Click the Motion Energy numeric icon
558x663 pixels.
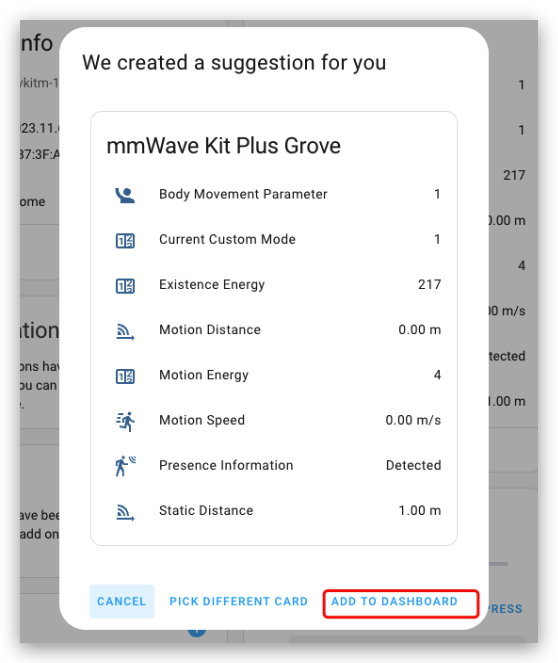(x=125, y=376)
